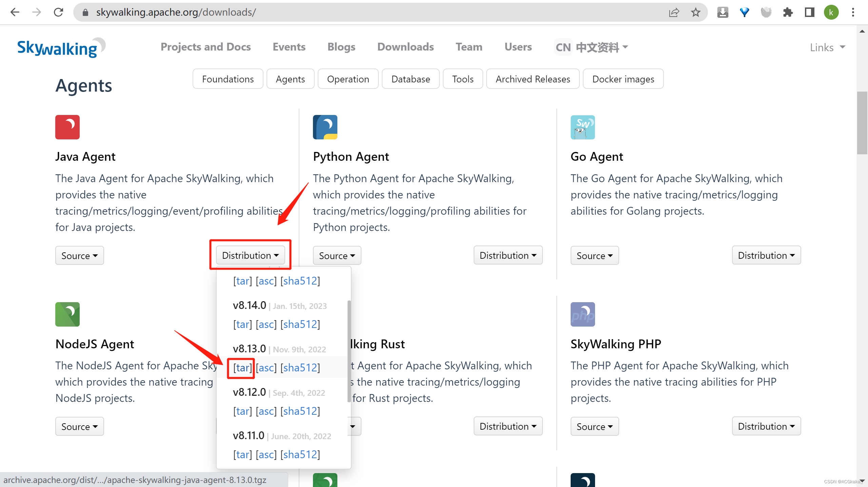Open Go Agent Distribution dropdown
The width and height of the screenshot is (868, 487).
click(x=766, y=255)
